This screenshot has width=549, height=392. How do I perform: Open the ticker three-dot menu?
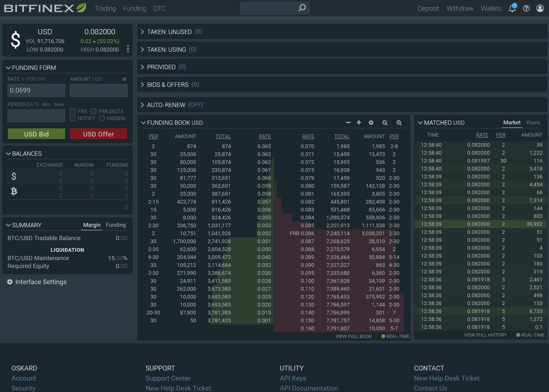pos(128,49)
